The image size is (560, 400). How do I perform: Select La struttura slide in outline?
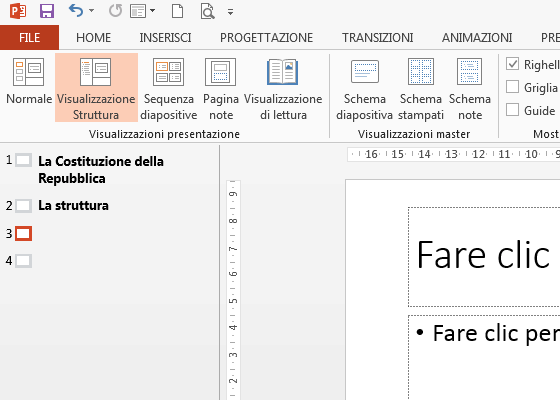pos(74,205)
